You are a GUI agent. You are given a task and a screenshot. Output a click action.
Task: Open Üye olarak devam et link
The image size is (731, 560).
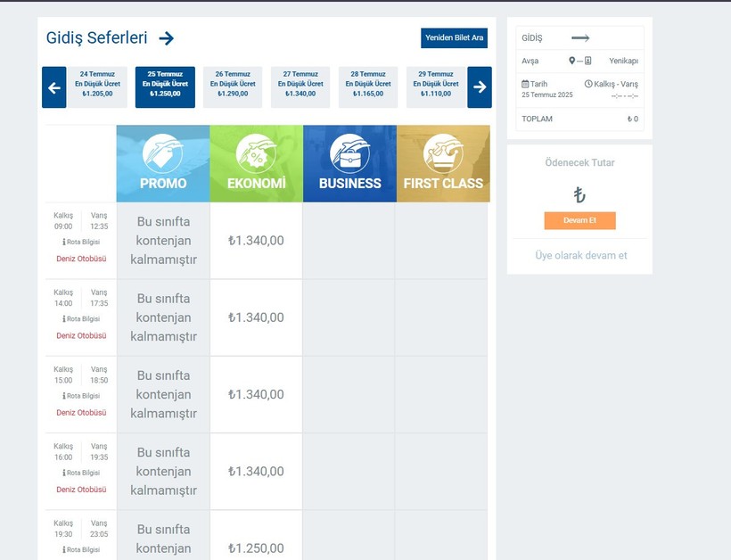580,255
